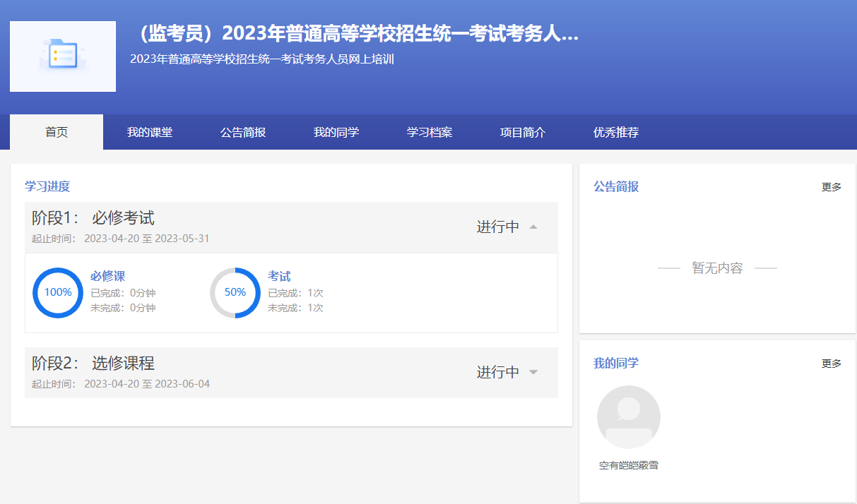Click 更多 in the 我的同学 panel
Viewport: 857px width, 504px height.
click(832, 364)
